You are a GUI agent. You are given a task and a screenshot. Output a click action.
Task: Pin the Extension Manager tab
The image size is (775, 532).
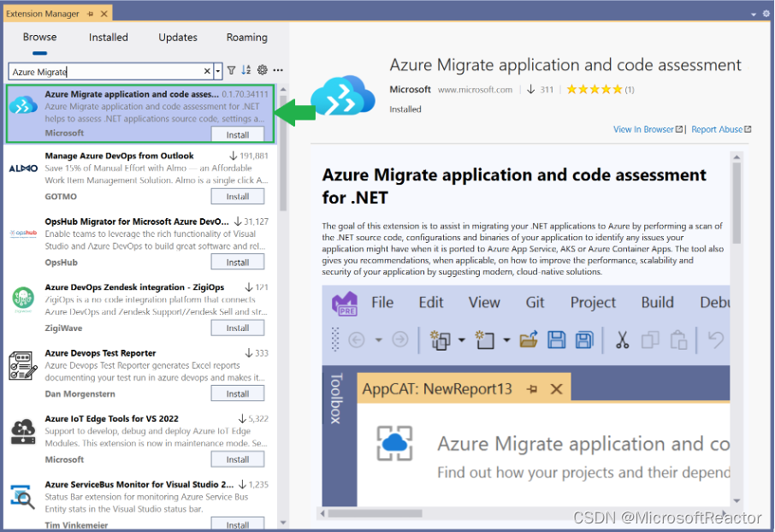coord(90,14)
